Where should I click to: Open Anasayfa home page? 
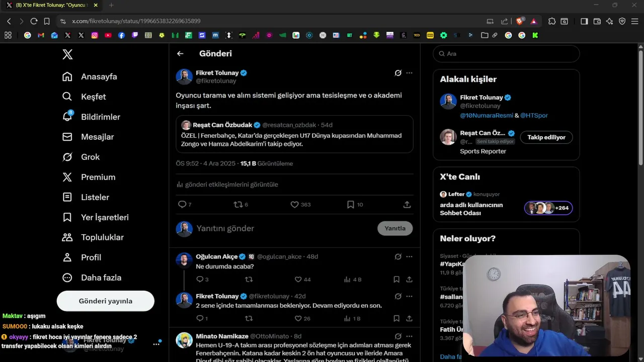point(90,76)
